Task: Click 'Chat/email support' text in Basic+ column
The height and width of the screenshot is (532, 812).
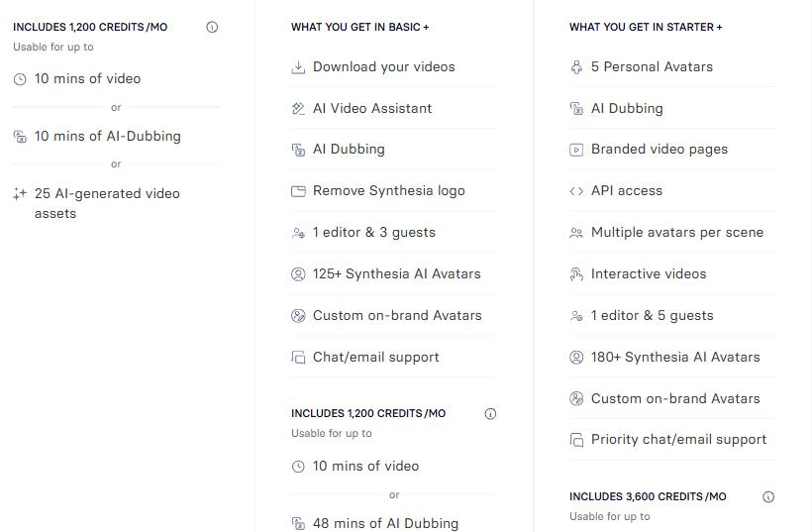Action: click(x=376, y=357)
